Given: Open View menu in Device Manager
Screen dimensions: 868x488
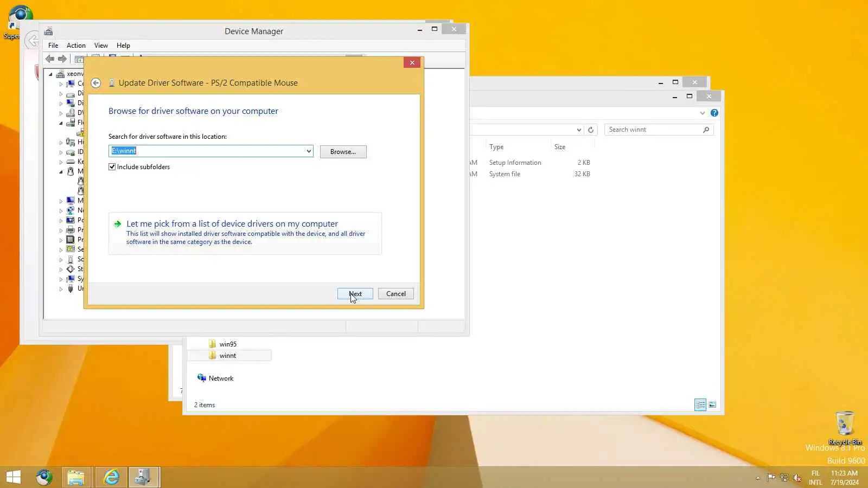Looking at the screenshot, I should pos(101,46).
